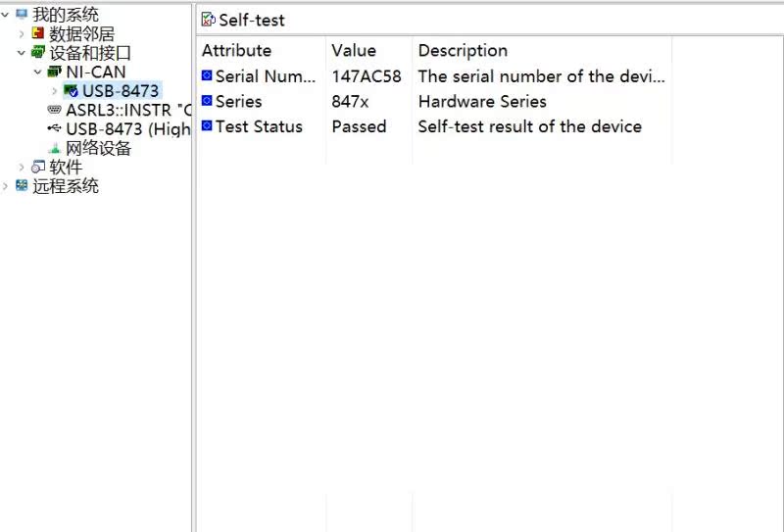Click the Devices and Interfaces (设备和接口) icon

(x=38, y=52)
